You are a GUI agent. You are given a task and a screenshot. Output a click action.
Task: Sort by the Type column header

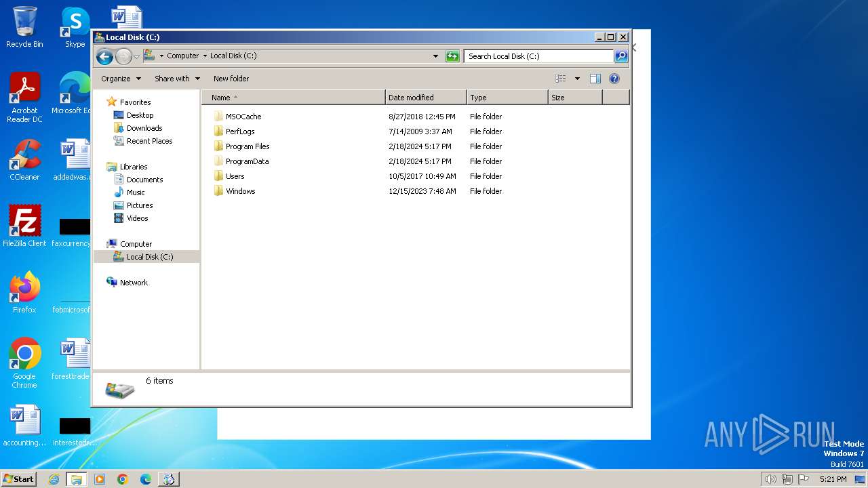tap(507, 98)
